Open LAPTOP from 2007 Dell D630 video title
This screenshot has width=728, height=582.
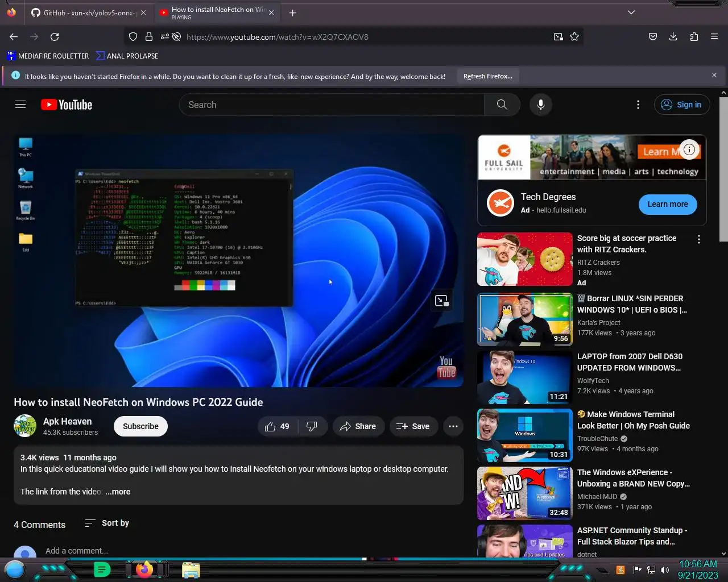pos(630,362)
